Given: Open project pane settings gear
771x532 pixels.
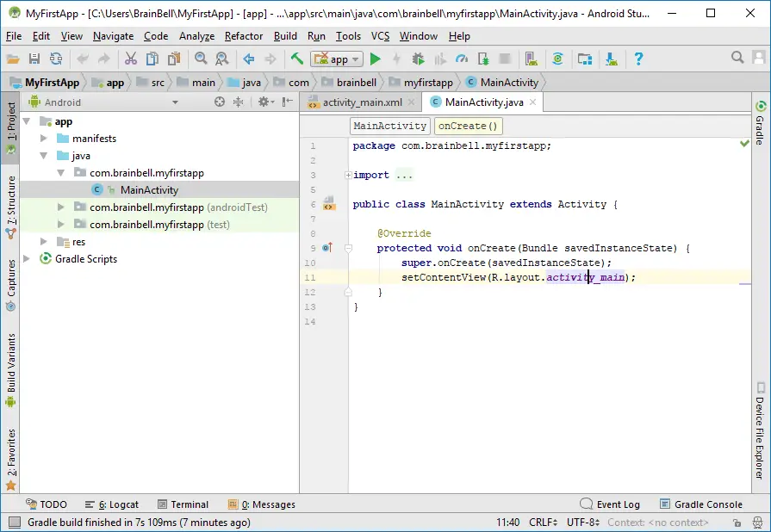Looking at the screenshot, I should point(265,102).
